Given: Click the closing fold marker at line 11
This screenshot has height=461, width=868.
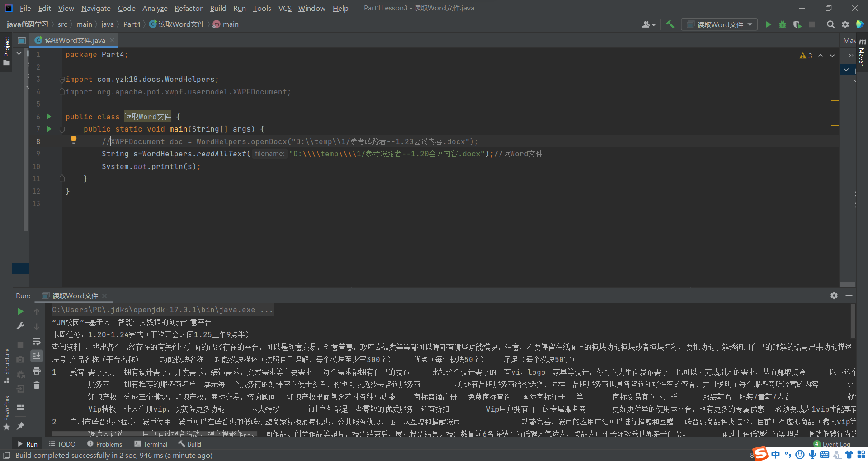Looking at the screenshot, I should [62, 179].
